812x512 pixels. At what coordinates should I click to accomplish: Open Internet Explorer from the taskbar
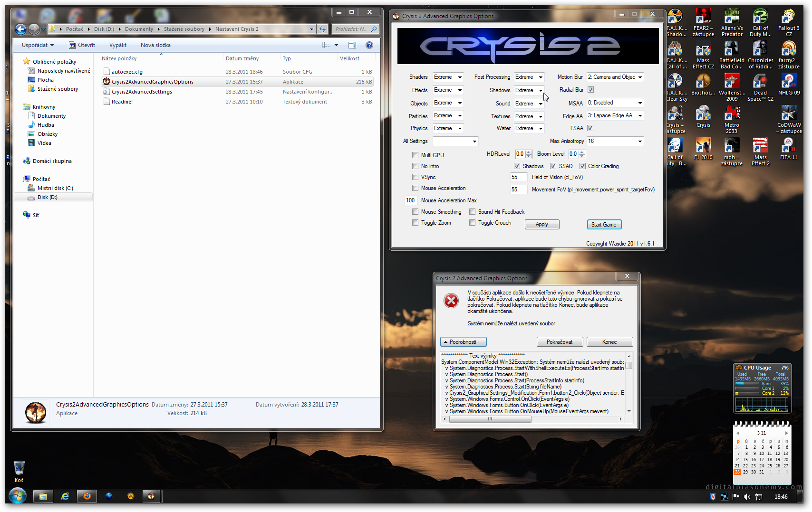tap(65, 496)
